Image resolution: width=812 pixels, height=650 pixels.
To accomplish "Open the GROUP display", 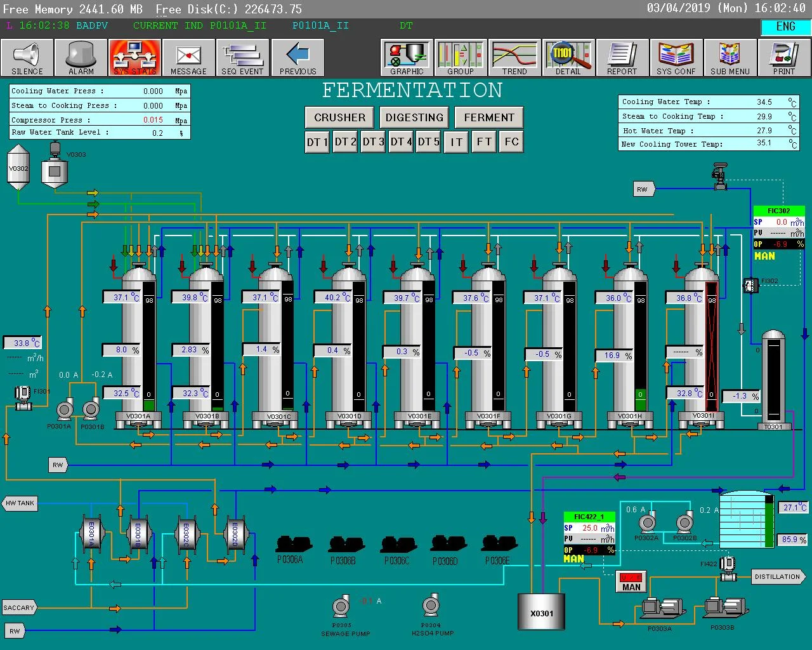I will pyautogui.click(x=461, y=58).
